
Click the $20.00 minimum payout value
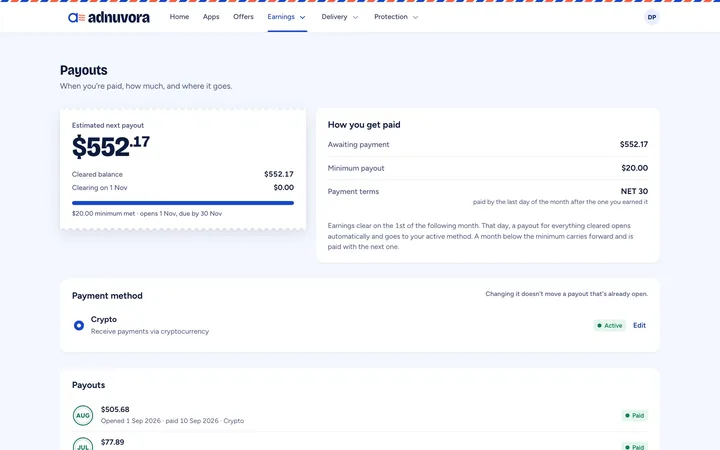[635, 168]
